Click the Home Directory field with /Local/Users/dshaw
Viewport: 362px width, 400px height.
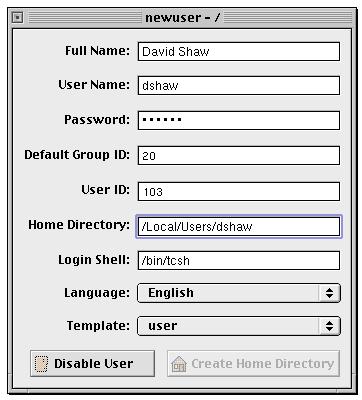click(x=239, y=227)
